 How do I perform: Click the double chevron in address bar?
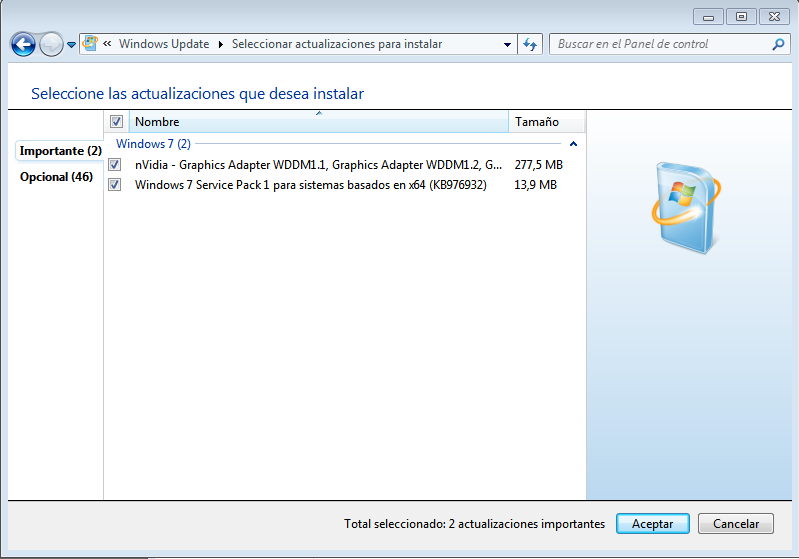click(x=107, y=44)
